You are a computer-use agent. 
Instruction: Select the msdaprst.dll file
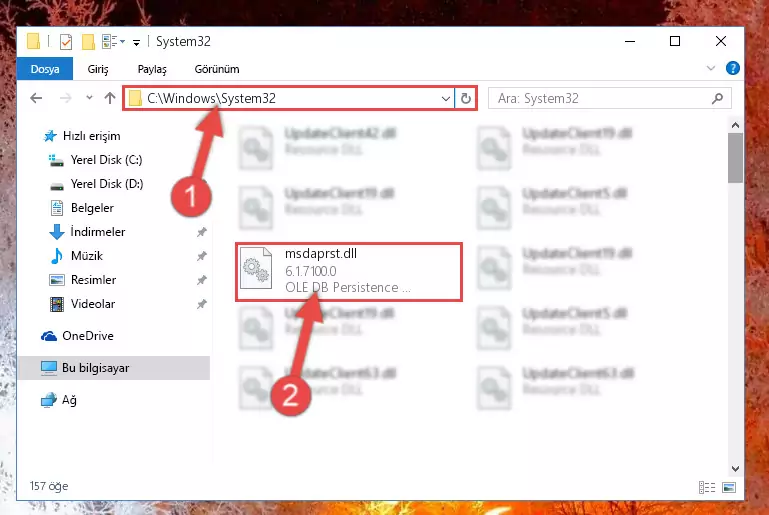pos(349,272)
